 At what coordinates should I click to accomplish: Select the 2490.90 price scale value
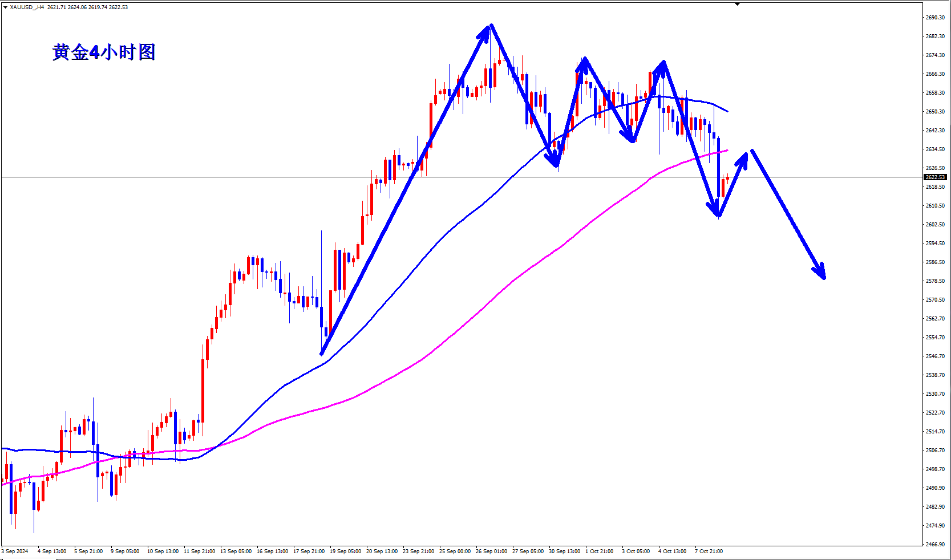(x=935, y=488)
